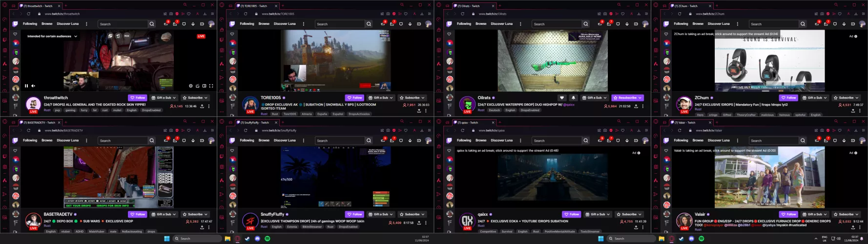Open Following in the Valair window
Screen dimensions: 868x244
click(x=681, y=141)
